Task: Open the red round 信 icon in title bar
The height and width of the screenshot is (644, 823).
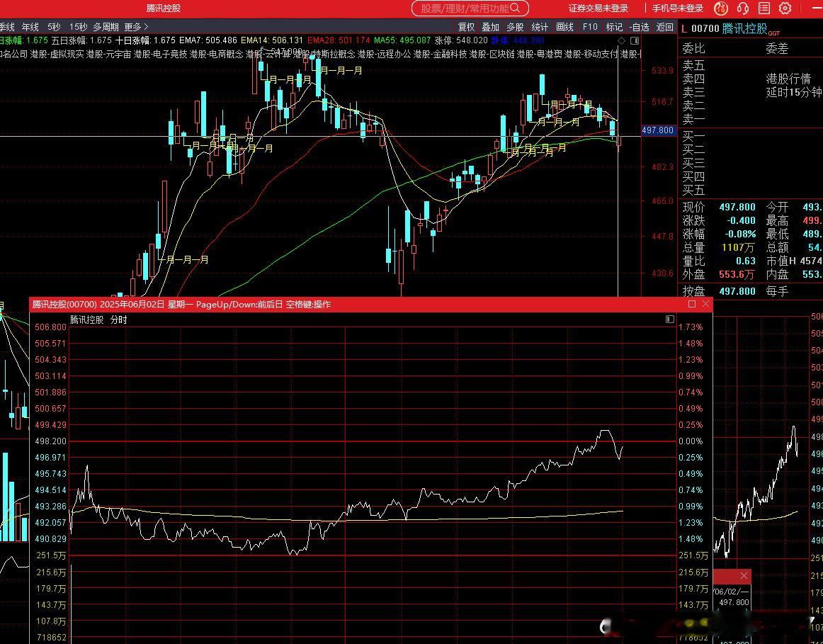Action: [721, 8]
